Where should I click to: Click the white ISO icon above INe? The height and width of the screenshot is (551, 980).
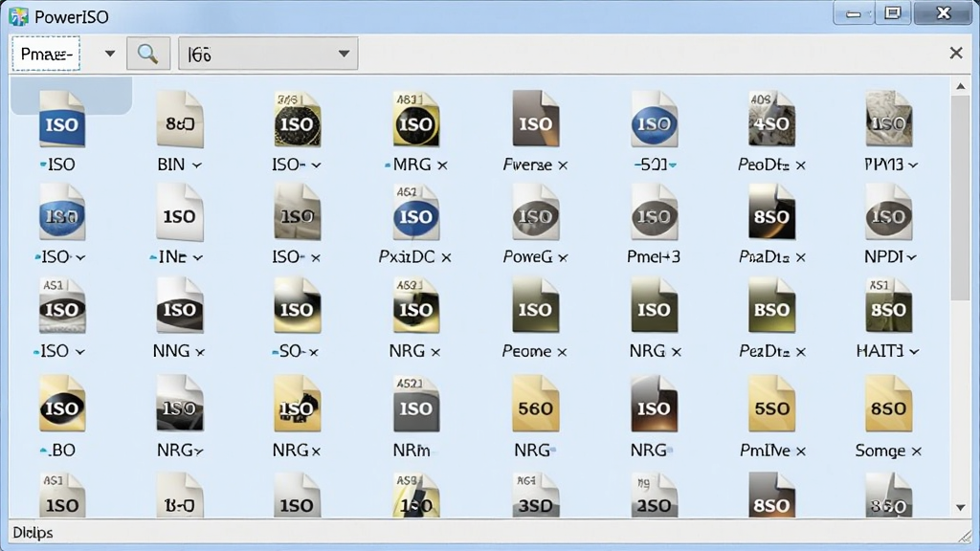pos(180,212)
